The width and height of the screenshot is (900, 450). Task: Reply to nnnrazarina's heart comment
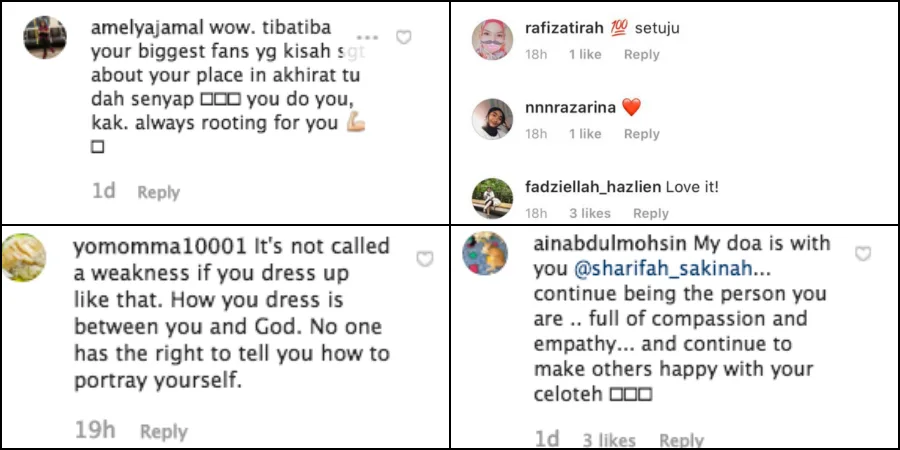pos(641,134)
